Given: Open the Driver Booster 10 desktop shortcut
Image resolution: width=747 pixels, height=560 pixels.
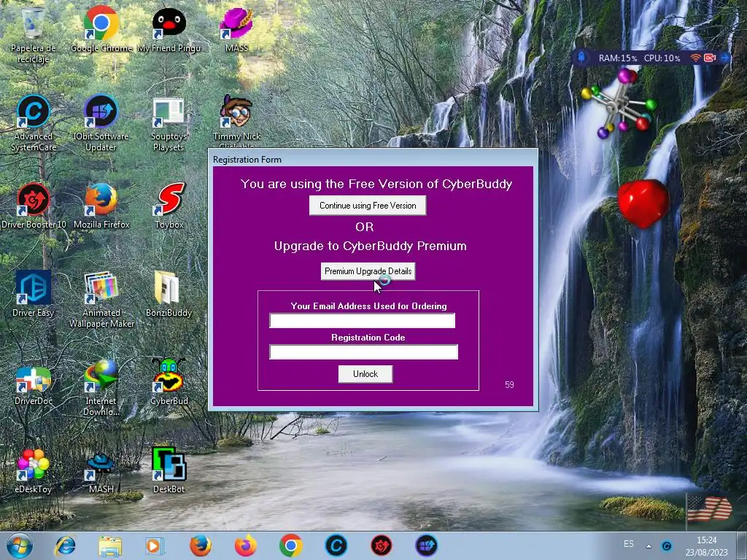Looking at the screenshot, I should tap(34, 206).
